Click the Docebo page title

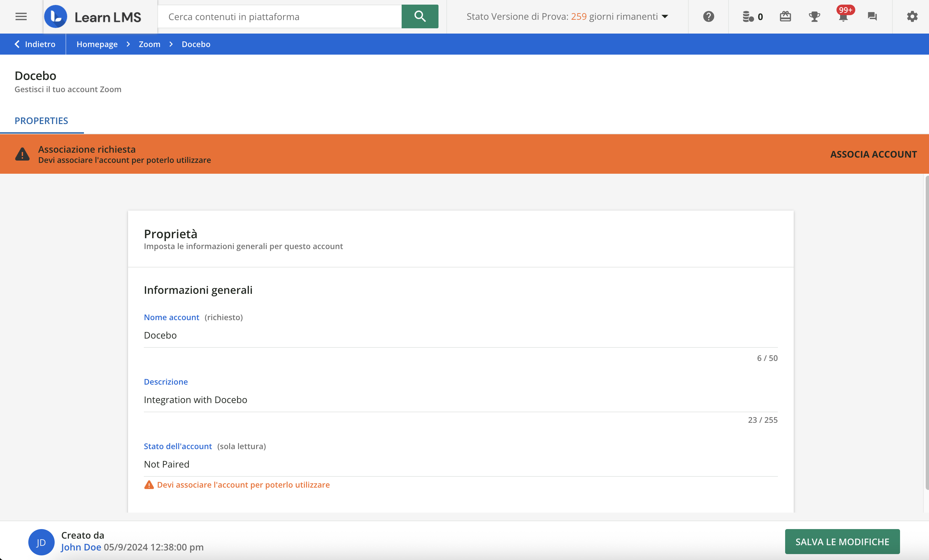pos(36,76)
